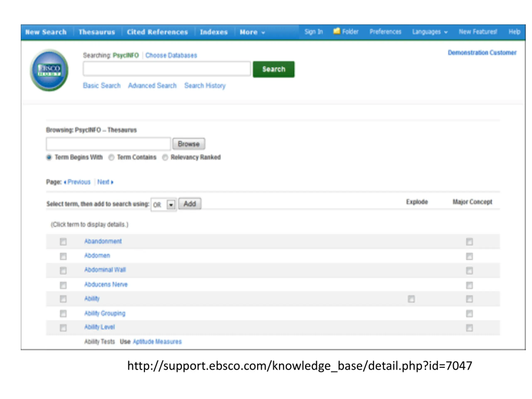532x399 pixels.
Task: Open the Ability Level term details
Action: pyautogui.click(x=100, y=327)
